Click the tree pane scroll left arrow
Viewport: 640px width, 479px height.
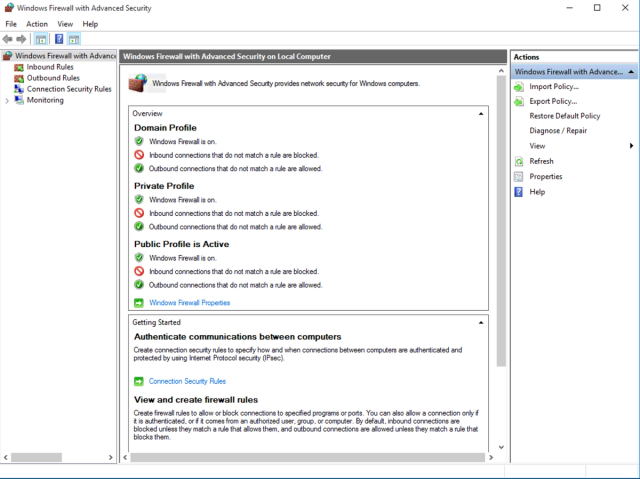[6, 457]
